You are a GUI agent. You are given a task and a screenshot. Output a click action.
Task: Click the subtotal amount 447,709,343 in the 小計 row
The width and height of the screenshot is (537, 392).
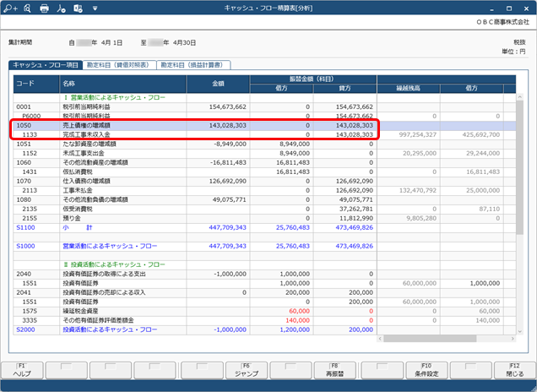click(x=228, y=227)
